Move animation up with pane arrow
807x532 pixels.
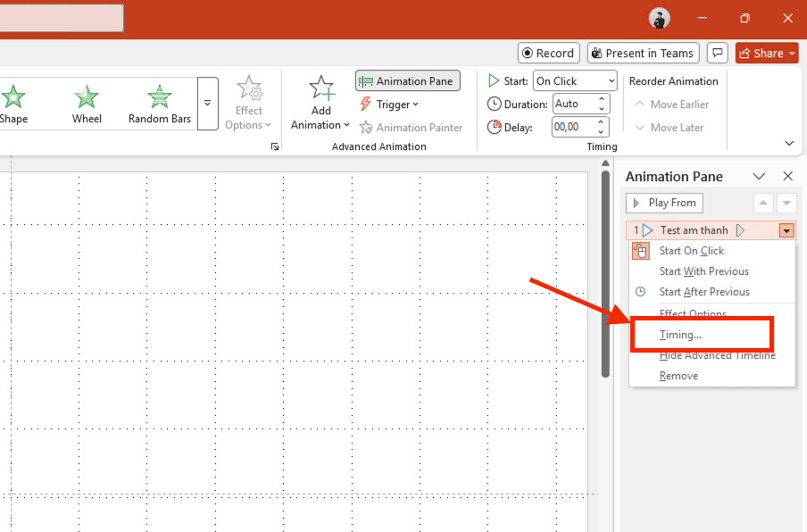tap(763, 203)
